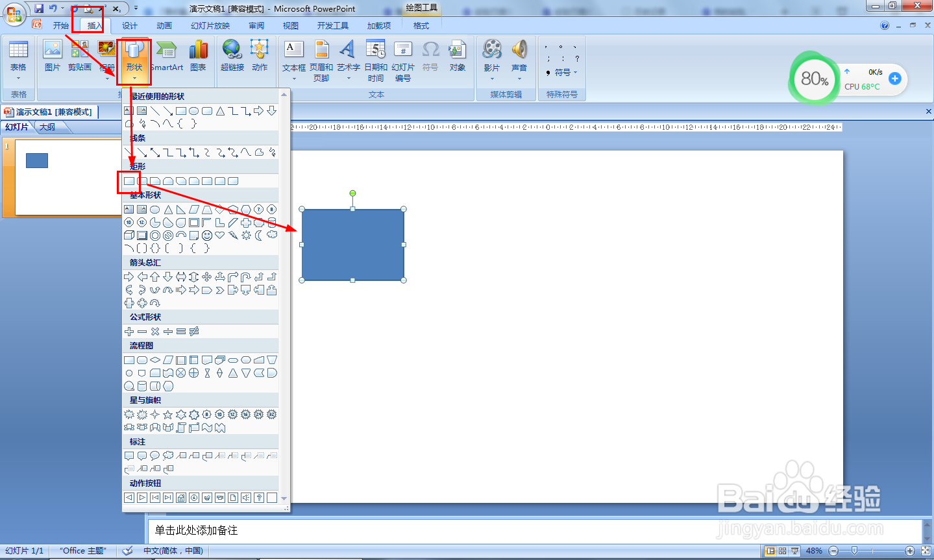This screenshot has width=934, height=560.
Task: Switch to the 大纲 pane tab
Action: point(47,127)
